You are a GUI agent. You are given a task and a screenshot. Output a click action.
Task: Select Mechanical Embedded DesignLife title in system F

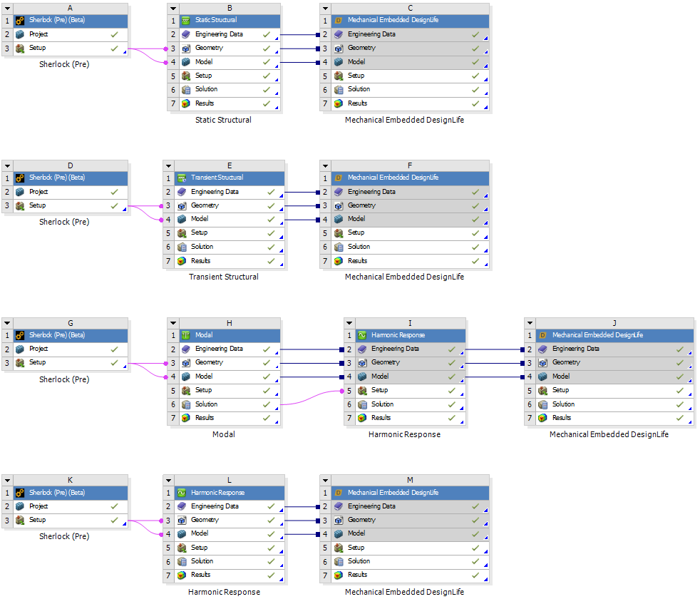[x=411, y=178]
